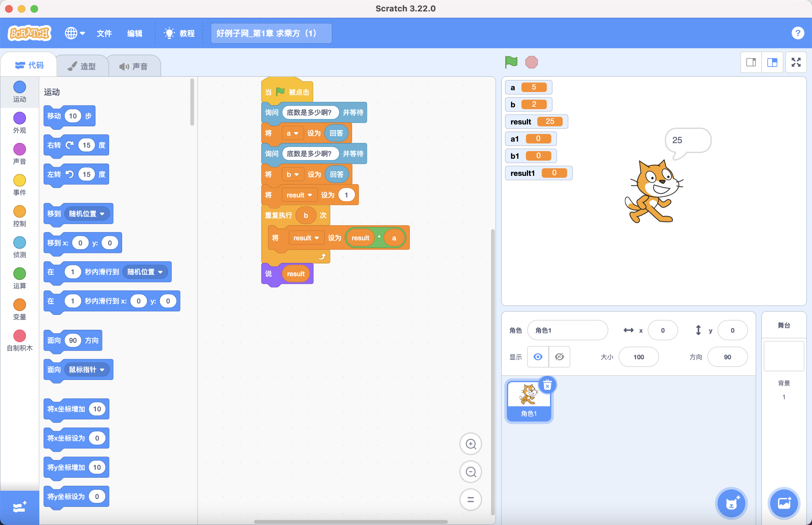Click the block palette vertical scrollbar
812x525 pixels.
click(x=192, y=102)
